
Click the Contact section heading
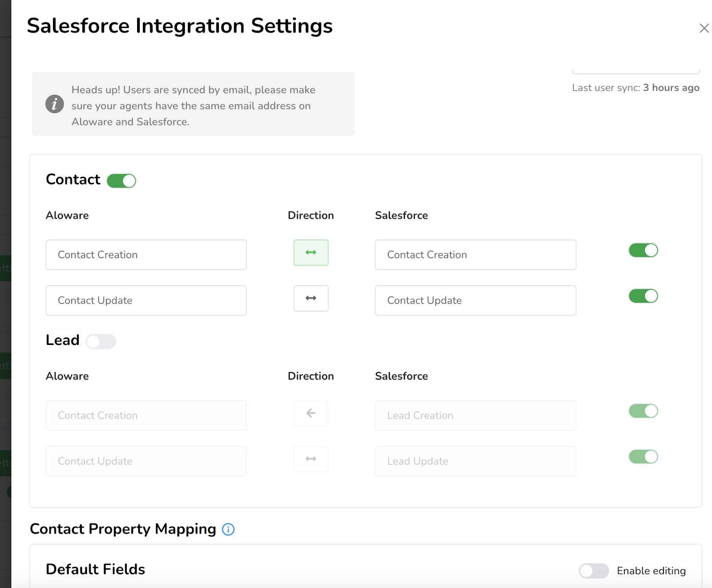73,179
